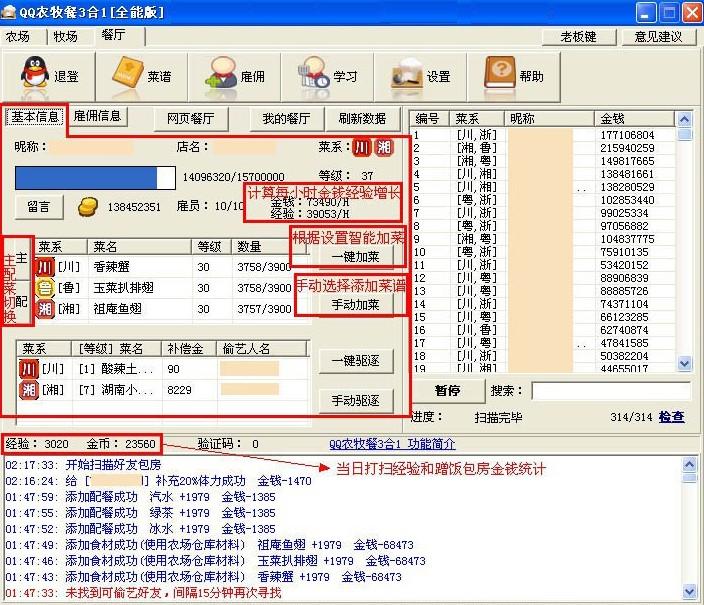Select the 香辣蟹 dish row
The height and width of the screenshot is (605, 704).
(x=172, y=267)
